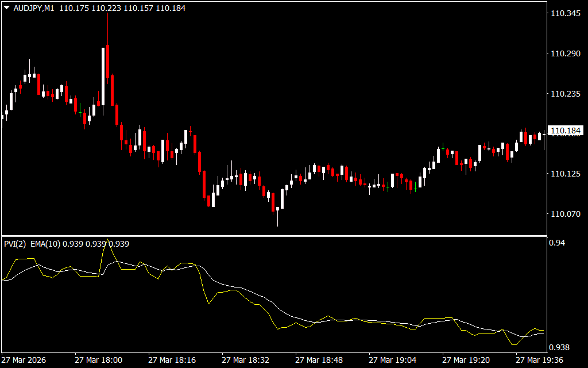This screenshot has height=368, width=588.
Task: Click the 110.125 price scale level
Action: [x=565, y=174]
